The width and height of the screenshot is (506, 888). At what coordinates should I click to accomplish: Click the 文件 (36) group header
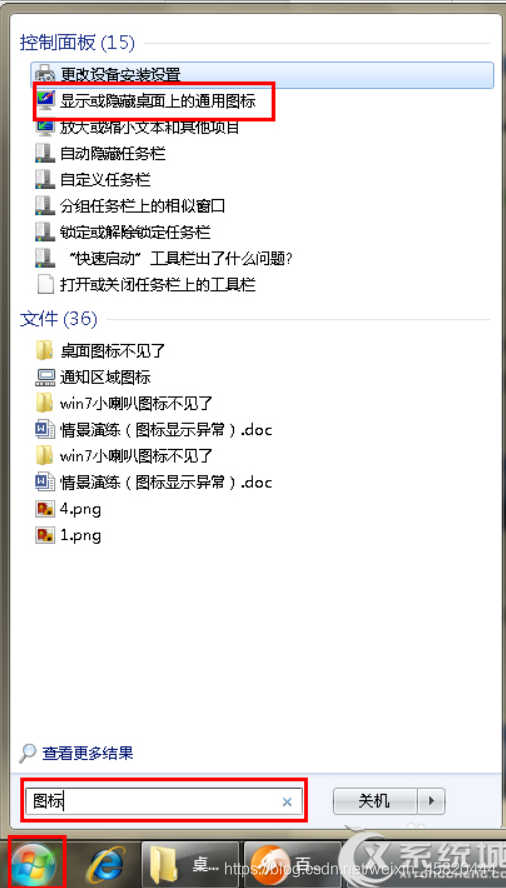(x=58, y=318)
